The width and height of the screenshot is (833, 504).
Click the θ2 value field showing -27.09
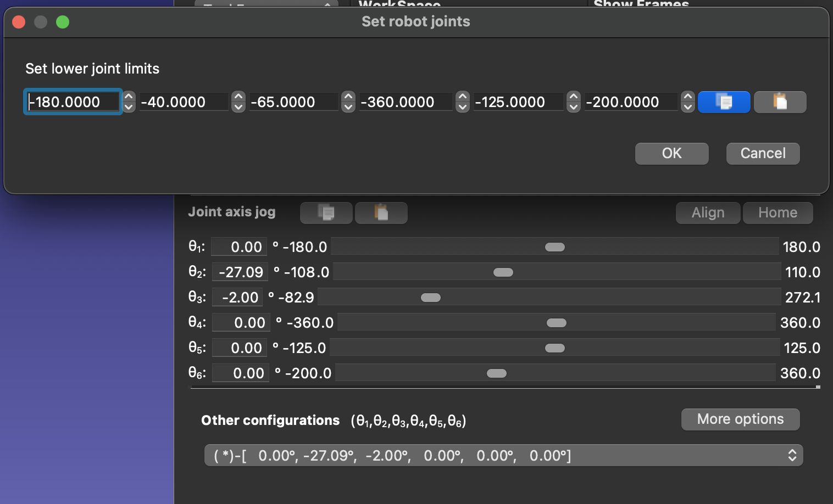click(241, 272)
